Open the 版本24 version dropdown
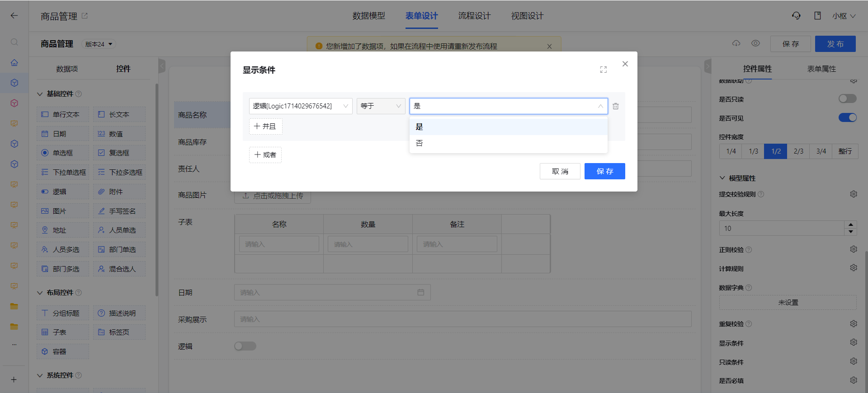This screenshot has height=393, width=868. [x=99, y=44]
